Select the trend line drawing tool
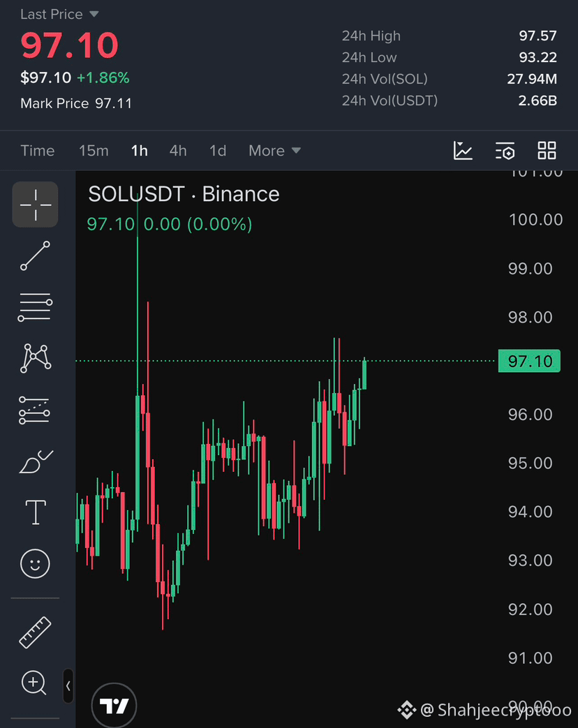The height and width of the screenshot is (728, 578). pyautogui.click(x=36, y=256)
